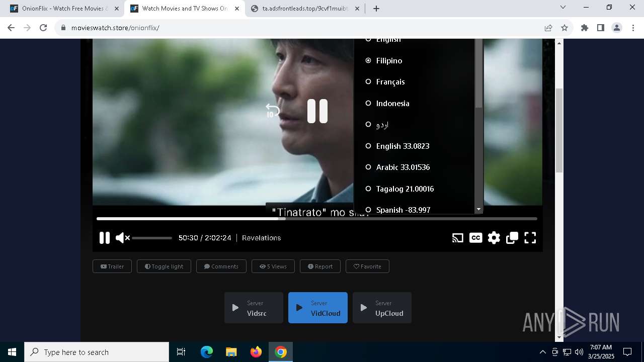Select VidCloud server
This screenshot has height=362, width=644.
318,308
